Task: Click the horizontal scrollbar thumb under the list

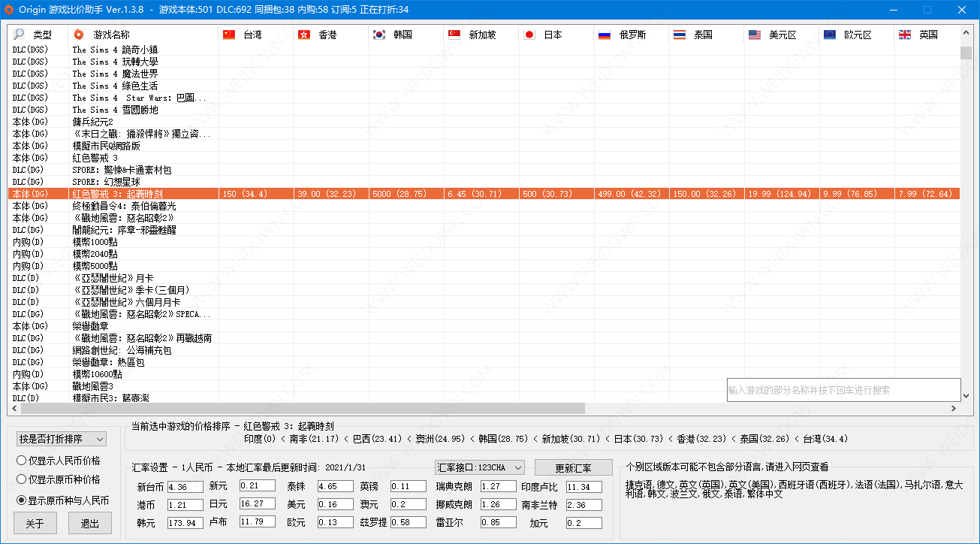Action: 303,409
